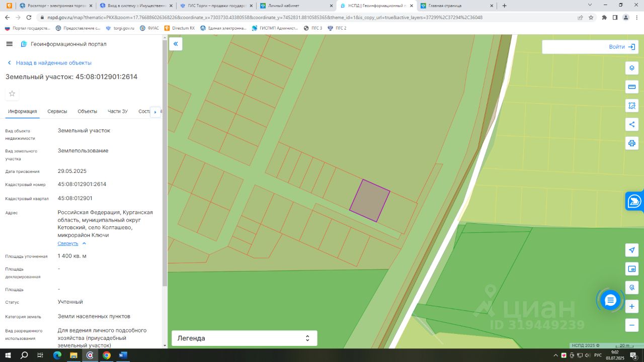Select the ruler measurement tool
This screenshot has width=644, height=362.
(x=632, y=87)
